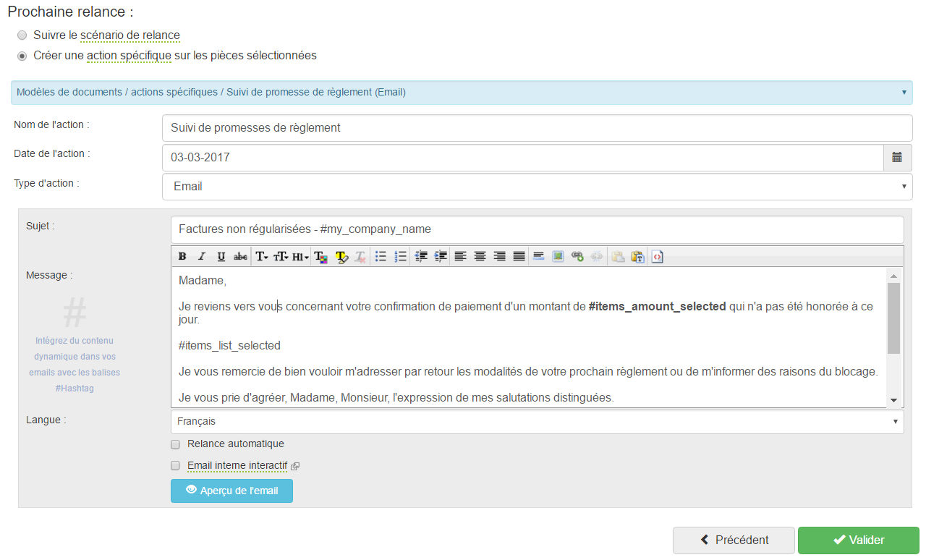The width and height of the screenshot is (926, 560).
Task: Click the remove formatting icon
Action: click(360, 256)
